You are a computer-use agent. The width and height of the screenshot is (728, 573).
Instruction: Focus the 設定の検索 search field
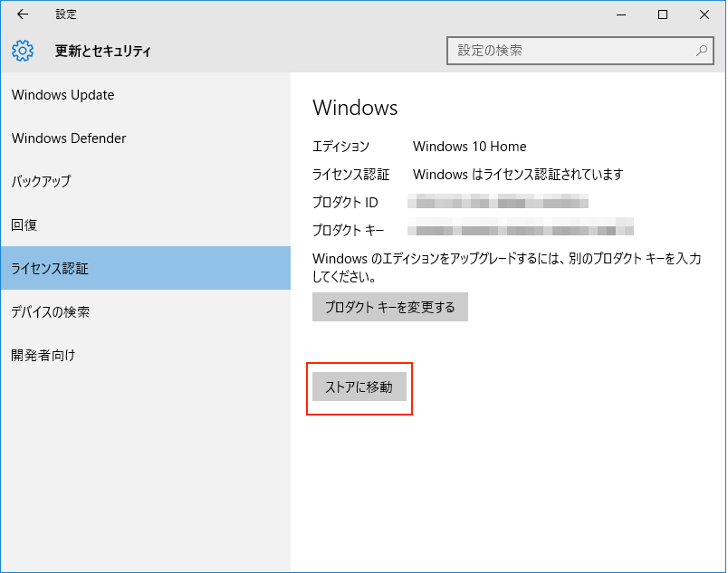tap(570, 51)
